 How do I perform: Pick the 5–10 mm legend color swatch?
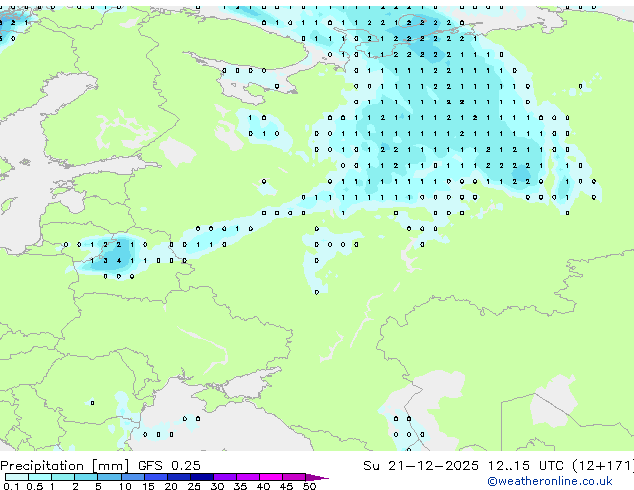point(109,477)
